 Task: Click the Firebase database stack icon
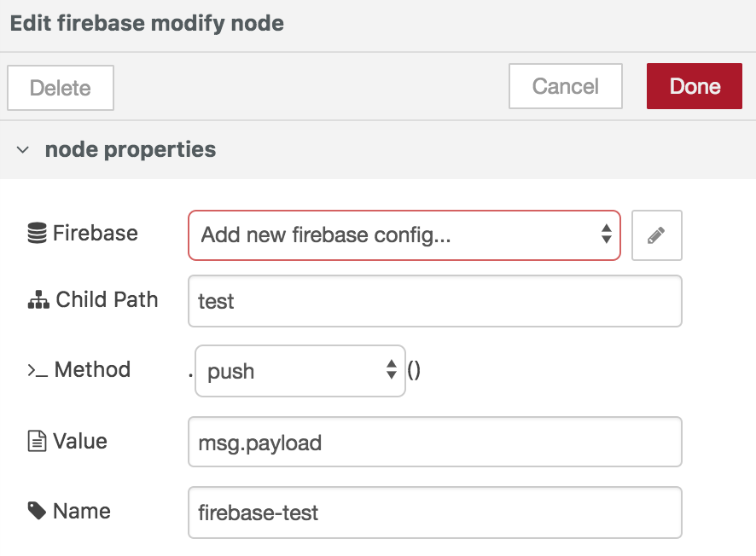pos(37,234)
